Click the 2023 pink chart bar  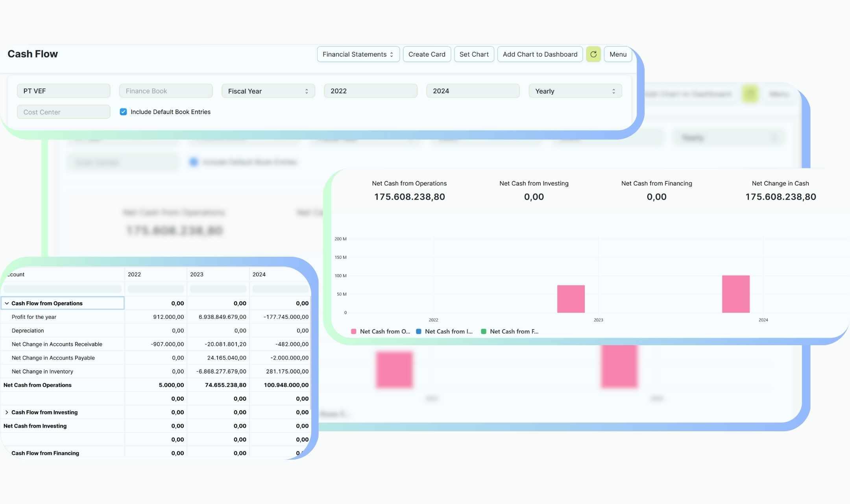(x=571, y=299)
